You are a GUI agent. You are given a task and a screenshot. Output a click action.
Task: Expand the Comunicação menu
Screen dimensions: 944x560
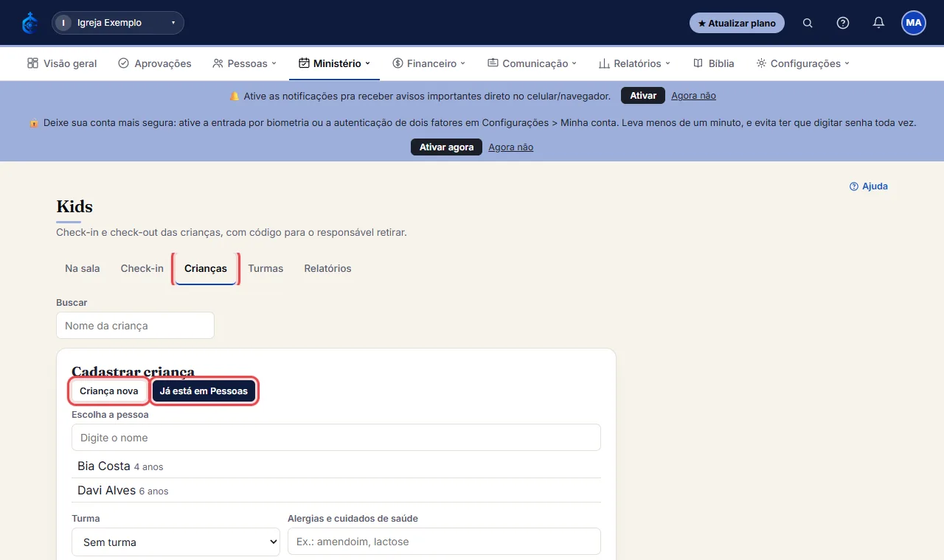pos(532,63)
